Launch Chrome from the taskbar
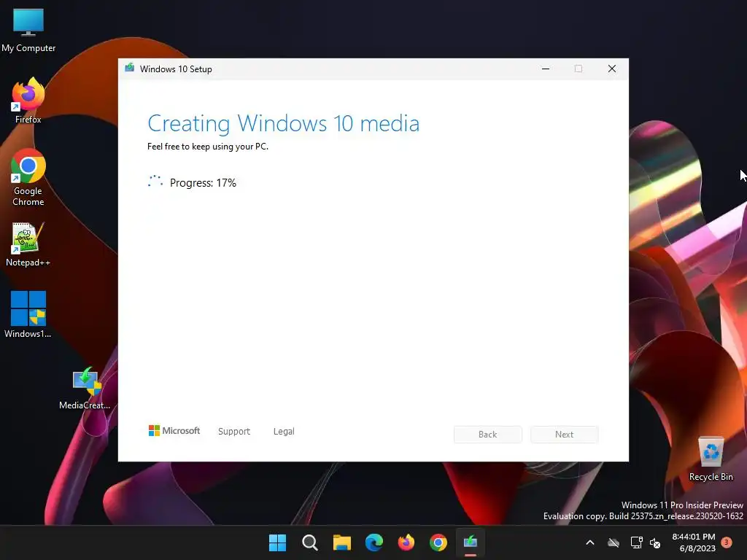 438,542
